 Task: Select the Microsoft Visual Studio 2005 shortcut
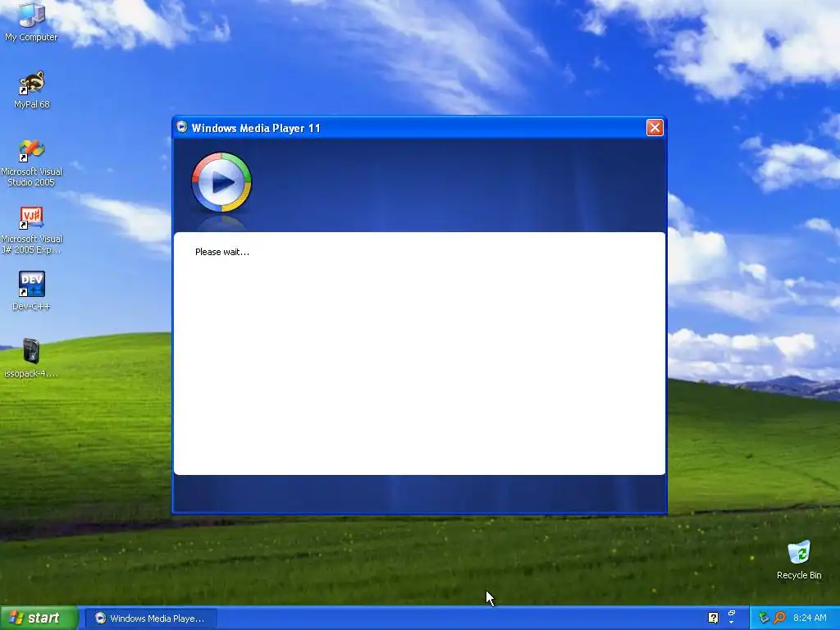32,162
